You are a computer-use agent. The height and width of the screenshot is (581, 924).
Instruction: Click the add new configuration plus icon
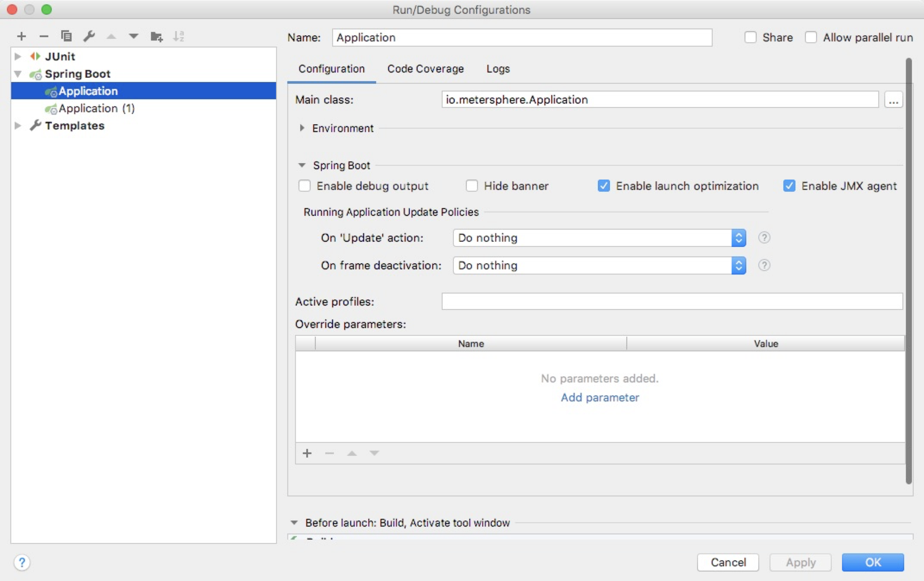coord(22,36)
